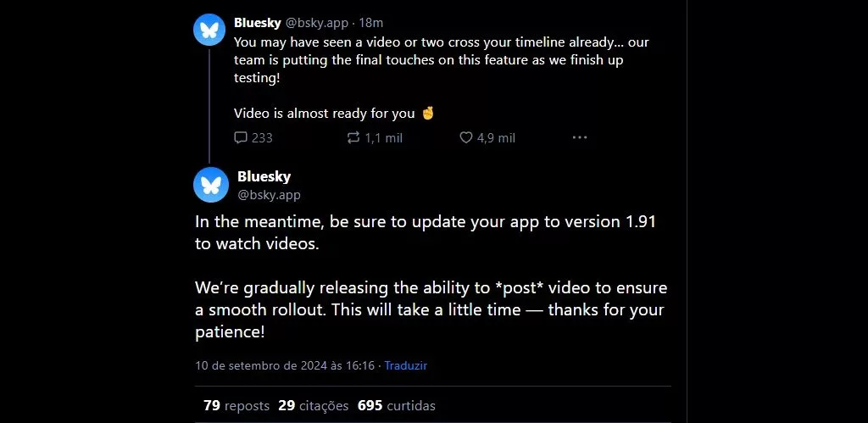
Task: Click the 4,9 mil likes count
Action: [x=496, y=137]
